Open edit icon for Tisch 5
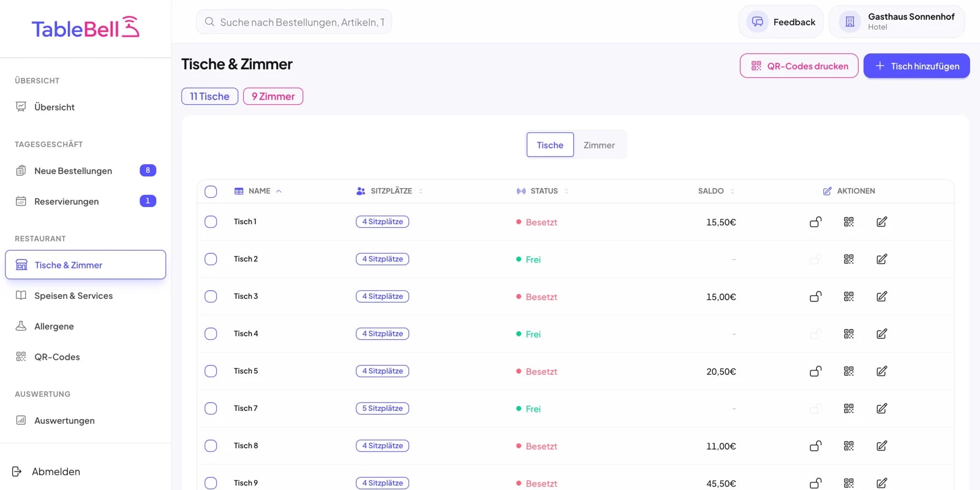The height and width of the screenshot is (490, 980). 881,371
